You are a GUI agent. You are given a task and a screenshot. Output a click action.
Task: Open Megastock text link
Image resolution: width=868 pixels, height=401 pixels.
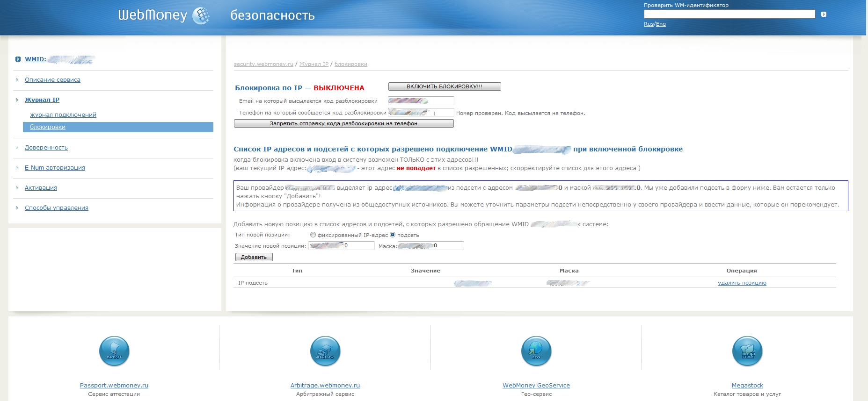click(747, 386)
